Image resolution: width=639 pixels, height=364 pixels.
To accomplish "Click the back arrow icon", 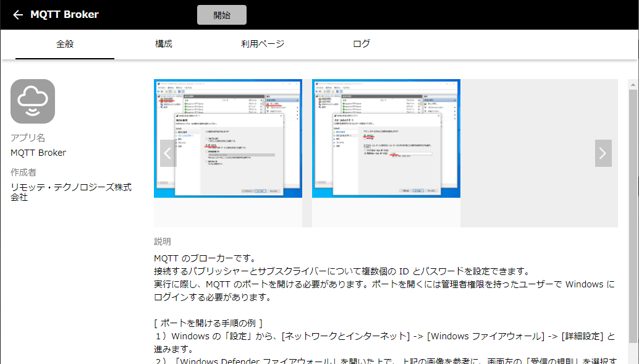I will click(18, 15).
